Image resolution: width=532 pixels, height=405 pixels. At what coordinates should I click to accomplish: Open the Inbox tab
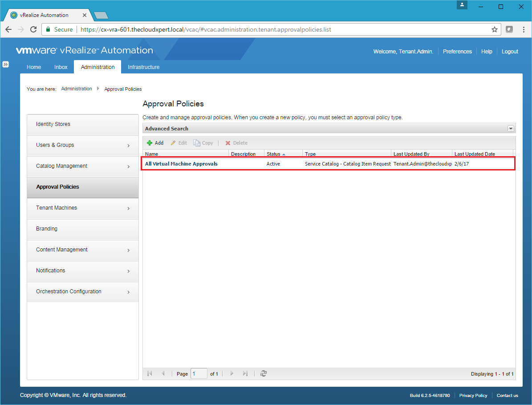point(61,67)
